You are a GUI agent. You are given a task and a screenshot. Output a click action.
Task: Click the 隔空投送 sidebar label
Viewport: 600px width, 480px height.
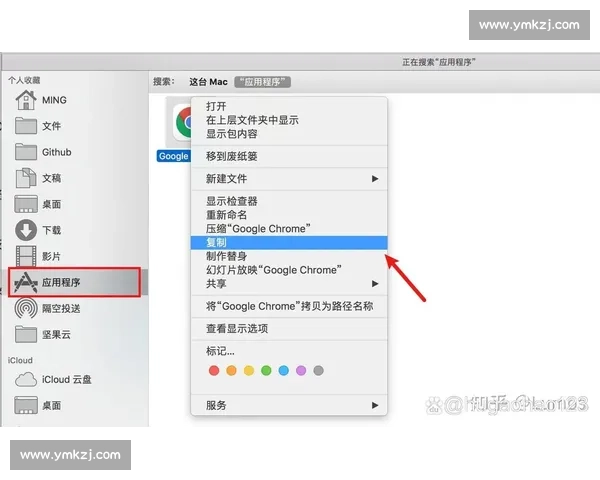tap(61, 308)
